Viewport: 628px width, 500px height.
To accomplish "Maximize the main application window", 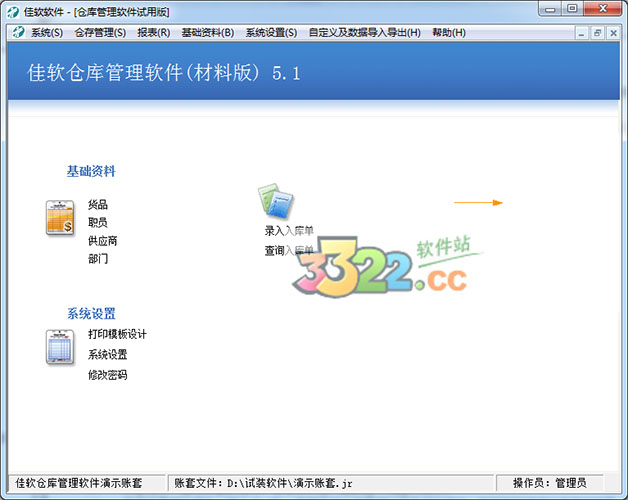I will pyautogui.click(x=572, y=9).
